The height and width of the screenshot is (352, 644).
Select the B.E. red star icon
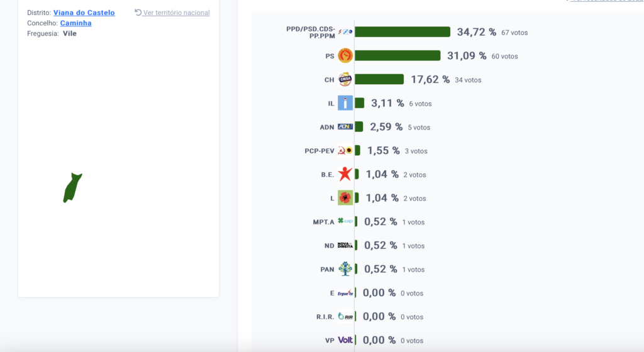click(345, 174)
